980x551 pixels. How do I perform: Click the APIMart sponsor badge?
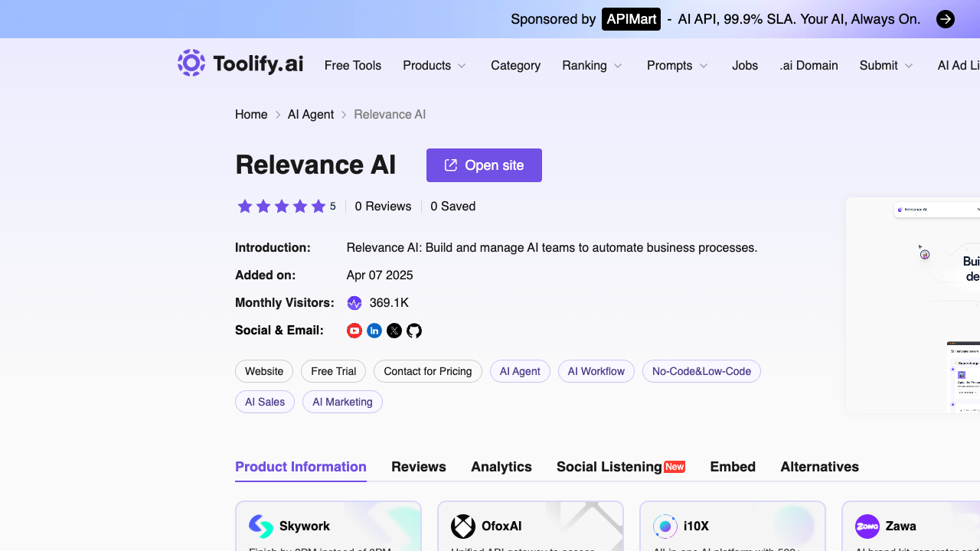click(631, 19)
